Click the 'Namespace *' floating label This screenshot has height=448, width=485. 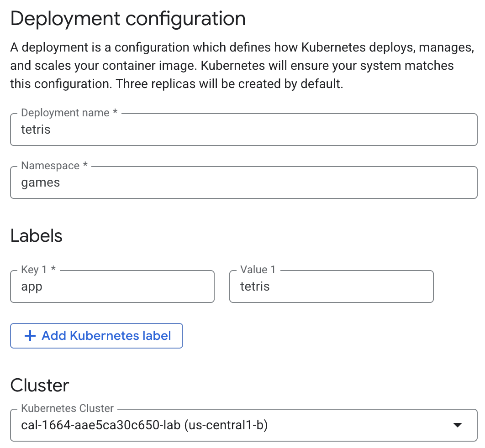(54, 166)
